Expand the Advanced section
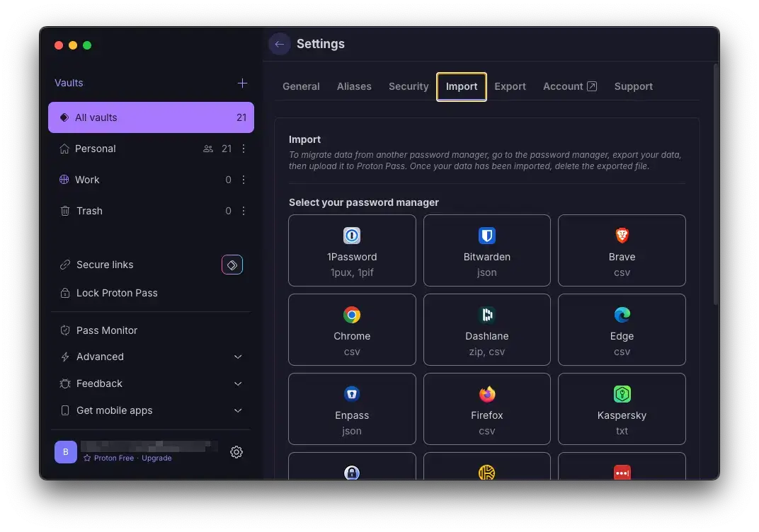 pyautogui.click(x=100, y=357)
